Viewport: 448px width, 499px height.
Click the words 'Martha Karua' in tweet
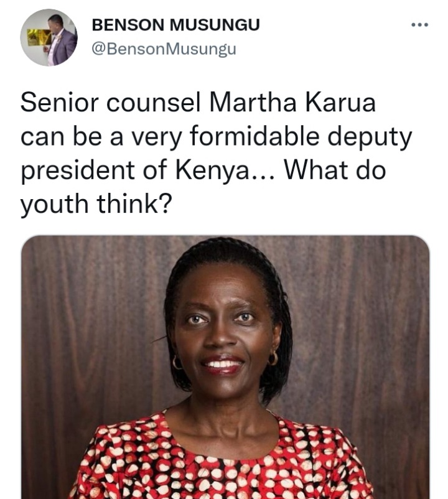[x=292, y=103]
